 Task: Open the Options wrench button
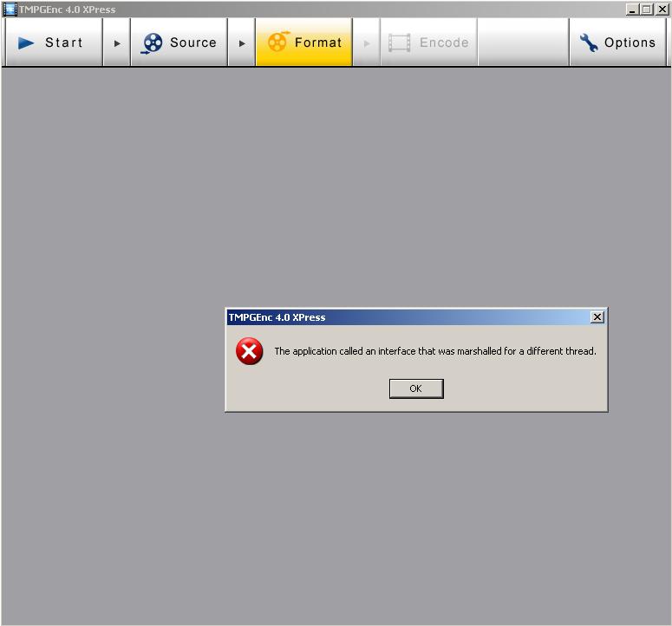coord(617,42)
